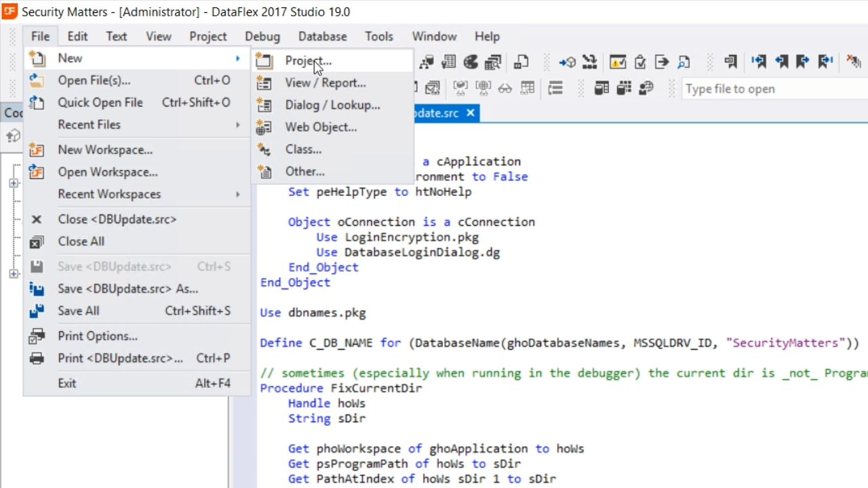This screenshot has height=488, width=868.
Task: Click the Type file to open field
Action: (x=766, y=89)
